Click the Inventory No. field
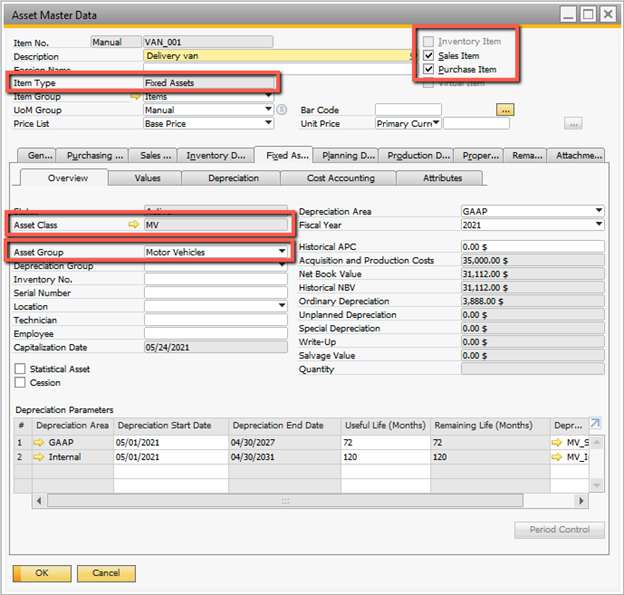Screen dimensions: 624x595 (x=216, y=279)
